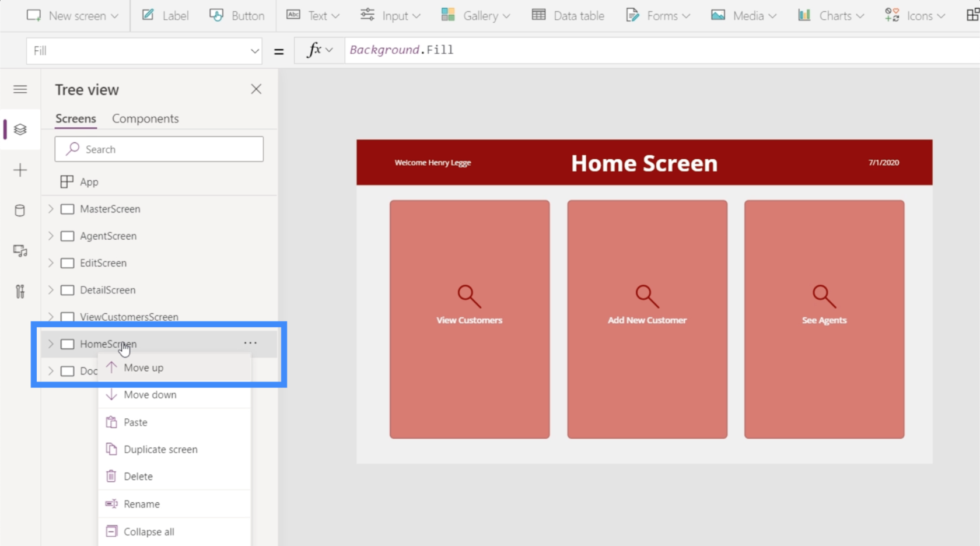Click the Add New Customer label text
980x546 pixels.
647,320
